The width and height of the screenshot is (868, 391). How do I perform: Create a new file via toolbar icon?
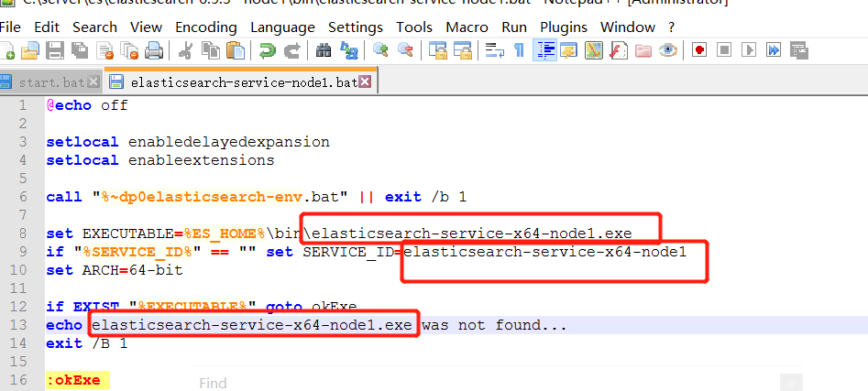(x=7, y=51)
